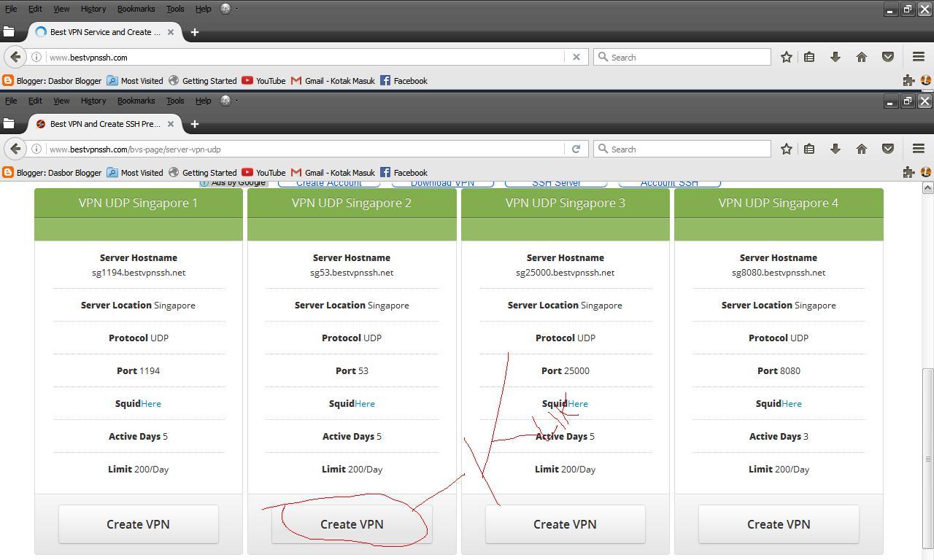Click vertical scrollbar thumb on page
Viewport: 934px width, 560px height.
point(927,459)
